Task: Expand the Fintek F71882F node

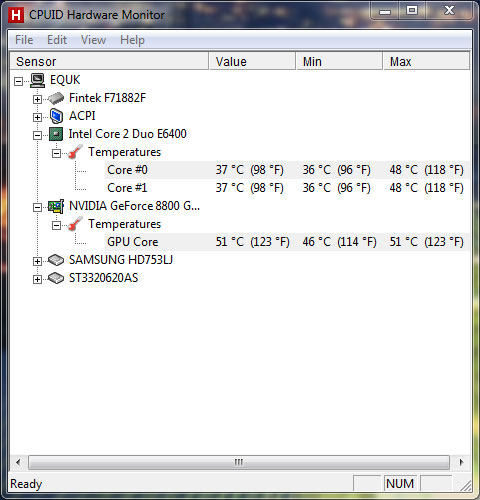Action: pyautogui.click(x=37, y=99)
